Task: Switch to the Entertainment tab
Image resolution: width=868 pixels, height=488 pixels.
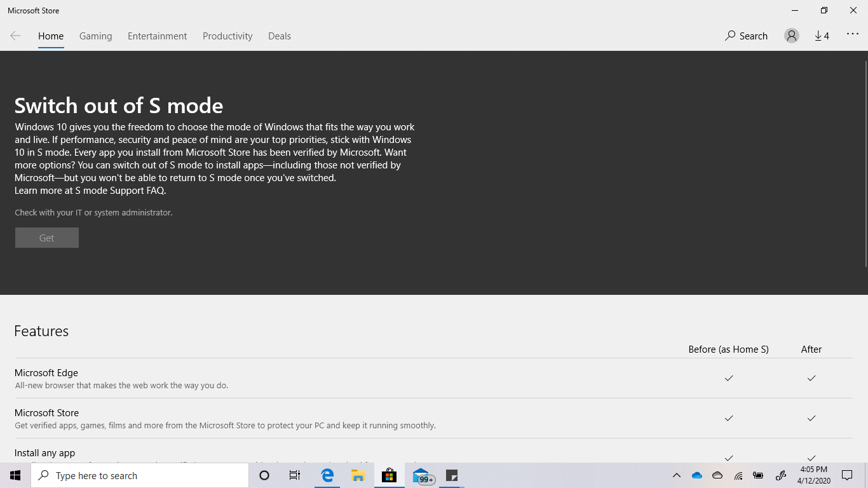Action: 157,36
